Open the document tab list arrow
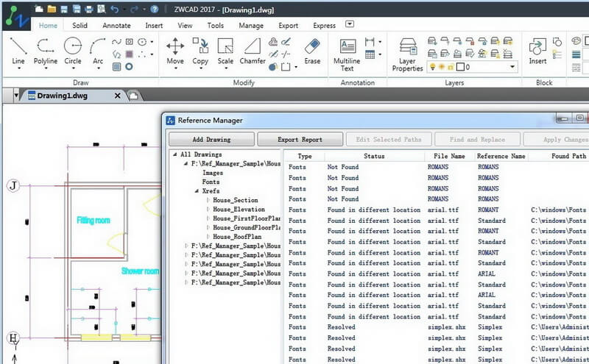 click(x=15, y=96)
